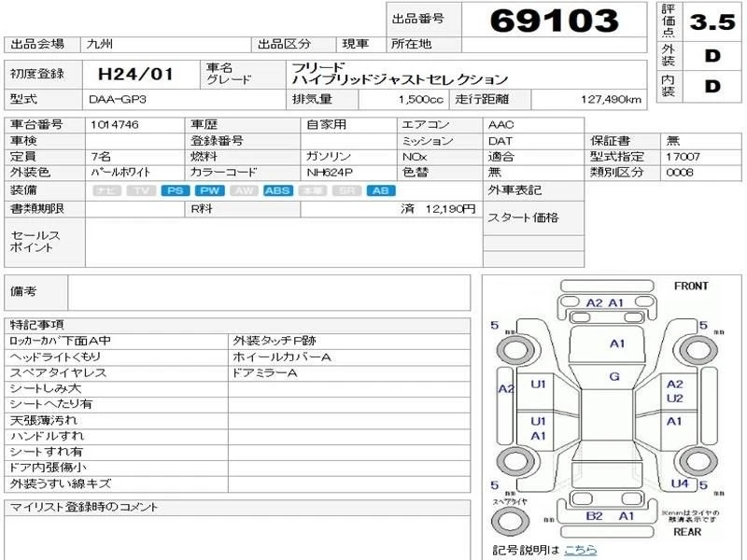The image size is (747, 560).
Task: Click the greyed-out AW equipment badge
Action: (244, 191)
